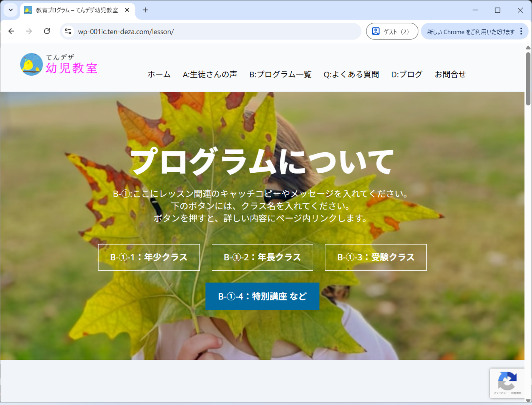Viewport: 532px width, 405px height.
Task: Reload the current page
Action: coord(47,31)
